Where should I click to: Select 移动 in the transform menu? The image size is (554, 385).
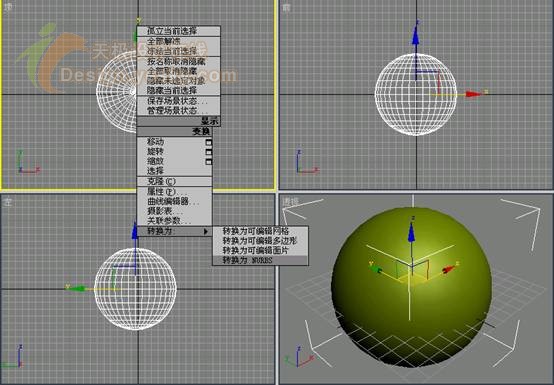click(175, 142)
